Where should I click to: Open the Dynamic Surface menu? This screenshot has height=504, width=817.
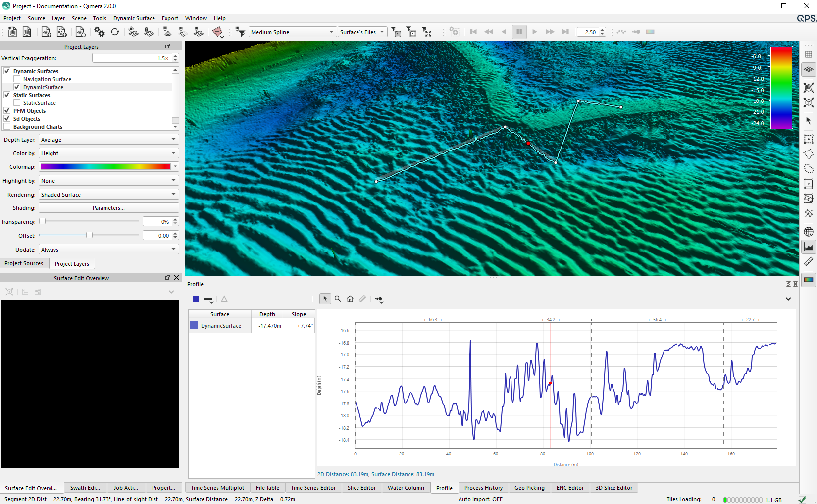pyautogui.click(x=134, y=18)
